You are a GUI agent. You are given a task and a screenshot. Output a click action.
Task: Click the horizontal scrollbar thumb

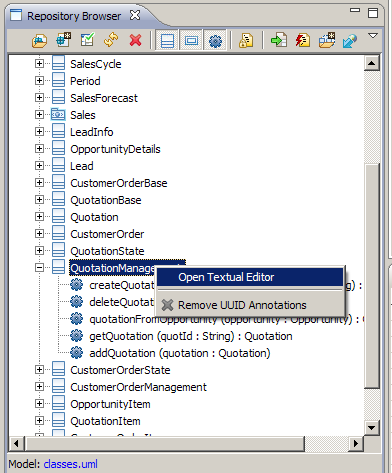(x=166, y=443)
